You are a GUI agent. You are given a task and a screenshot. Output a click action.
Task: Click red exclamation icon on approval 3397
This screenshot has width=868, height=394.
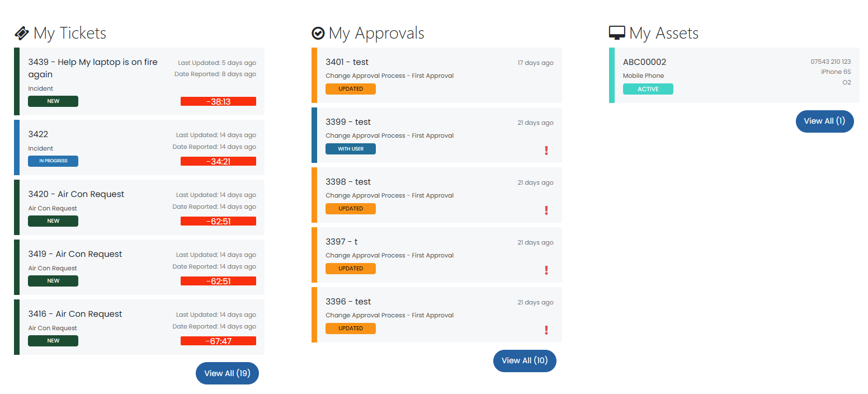(546, 270)
